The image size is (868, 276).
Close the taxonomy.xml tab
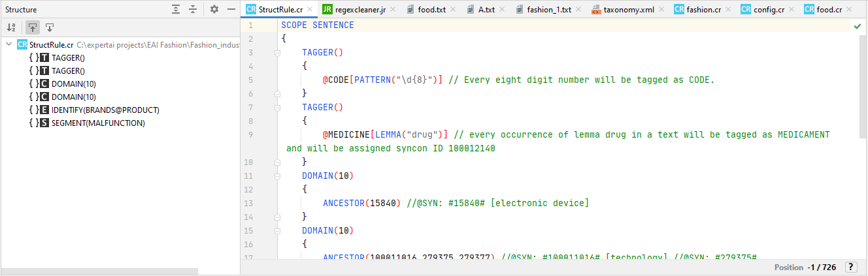pyautogui.click(x=661, y=10)
